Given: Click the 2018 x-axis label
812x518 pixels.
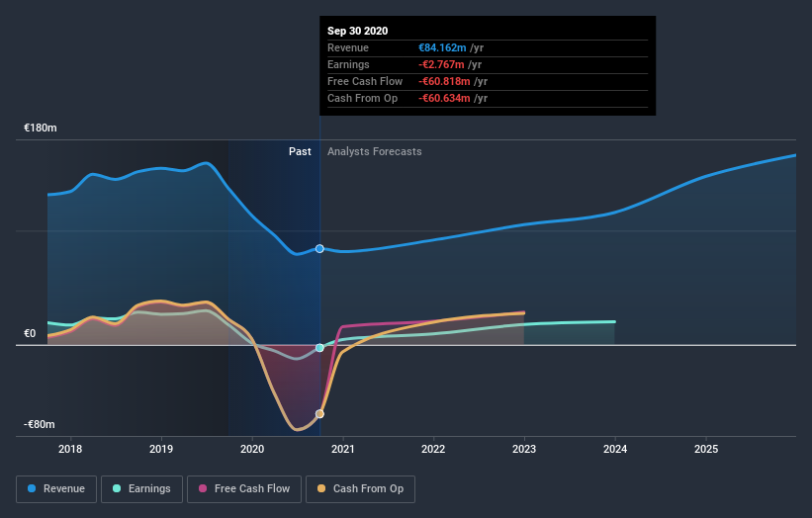Looking at the screenshot, I should point(70,449).
